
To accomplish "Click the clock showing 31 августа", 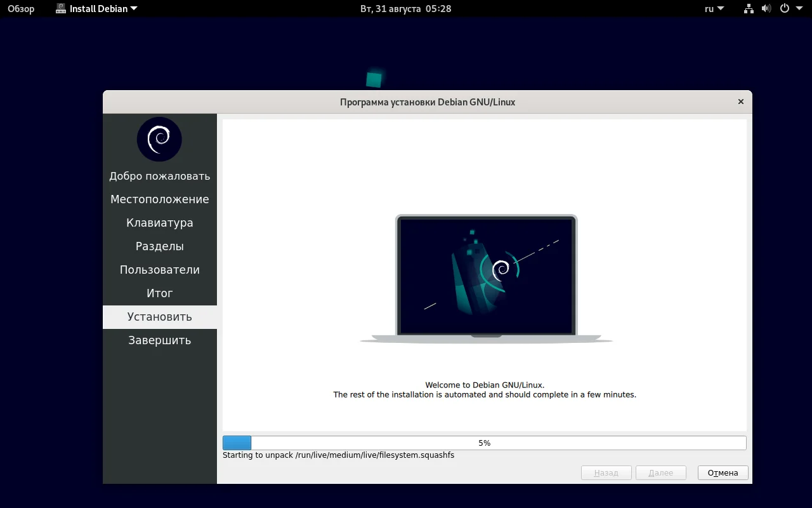I will point(405,8).
